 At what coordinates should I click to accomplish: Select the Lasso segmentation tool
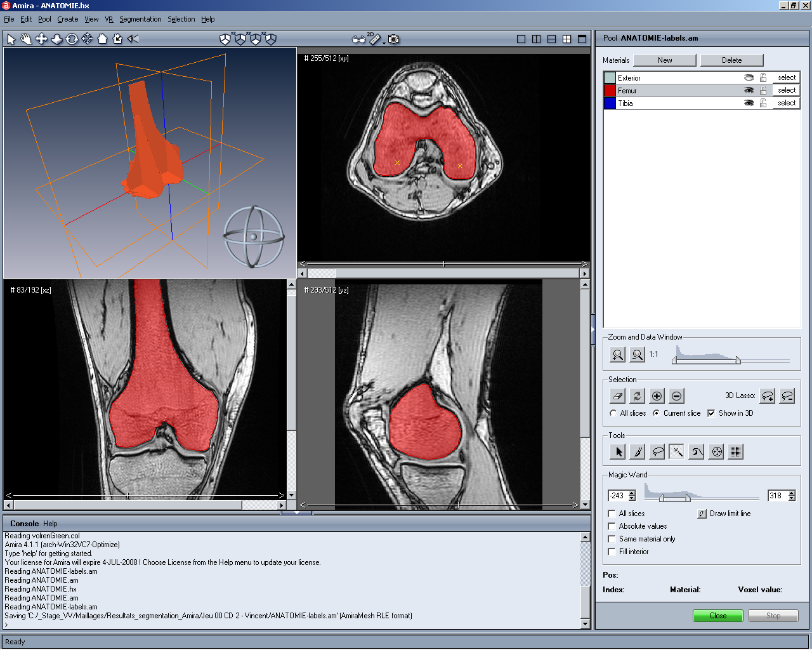[x=657, y=452]
